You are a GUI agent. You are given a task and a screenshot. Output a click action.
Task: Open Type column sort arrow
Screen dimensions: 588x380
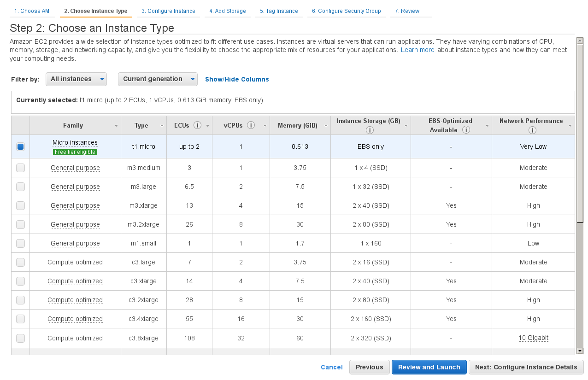coord(162,126)
